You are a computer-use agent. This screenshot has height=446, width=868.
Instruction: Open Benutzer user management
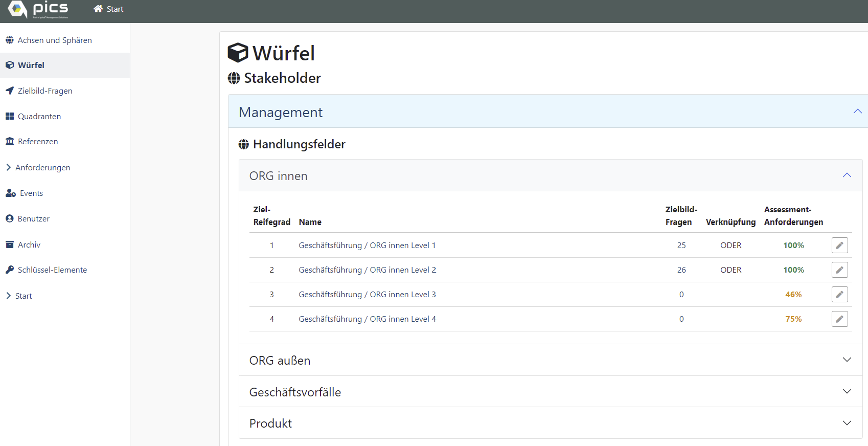pos(33,218)
